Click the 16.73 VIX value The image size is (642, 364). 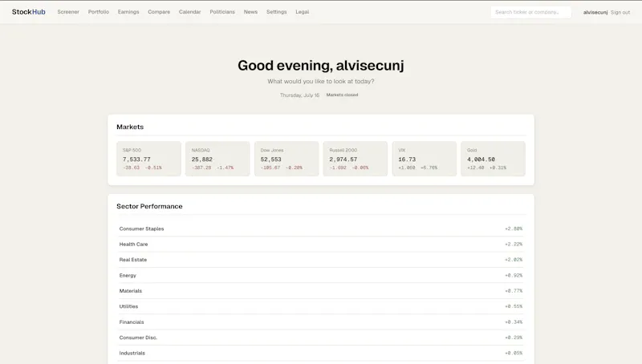[407, 160]
